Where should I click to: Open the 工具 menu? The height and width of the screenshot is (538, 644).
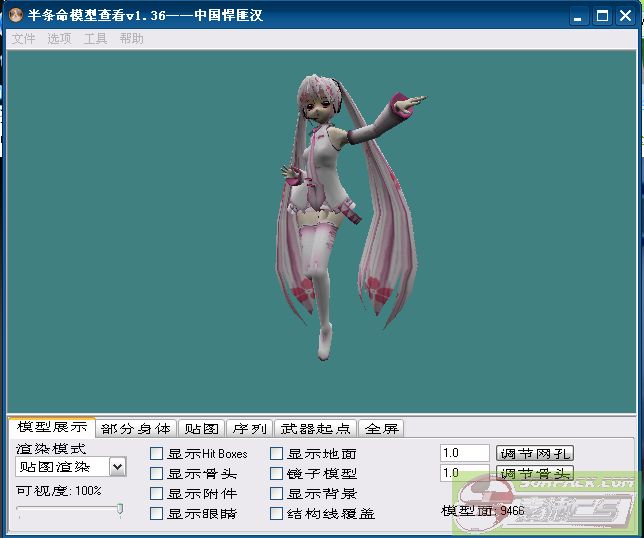(x=96, y=39)
